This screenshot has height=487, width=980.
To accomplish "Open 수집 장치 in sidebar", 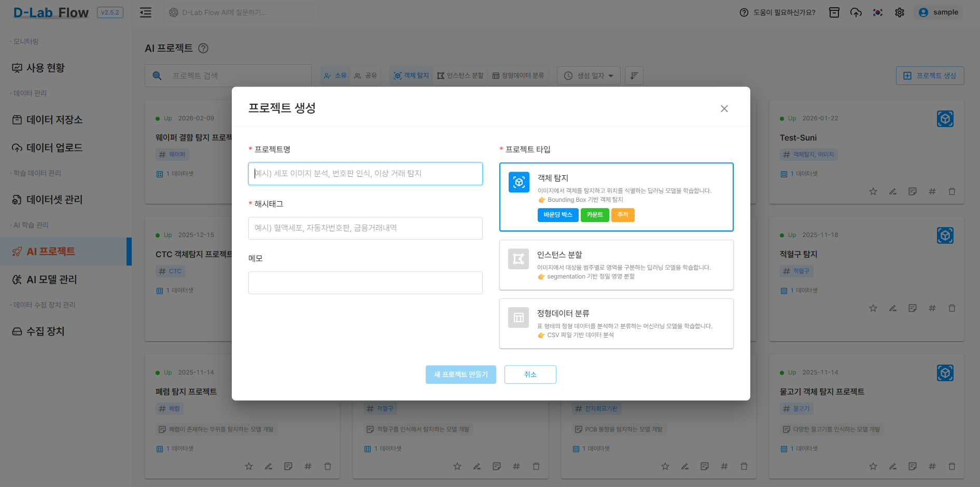I will (66, 331).
